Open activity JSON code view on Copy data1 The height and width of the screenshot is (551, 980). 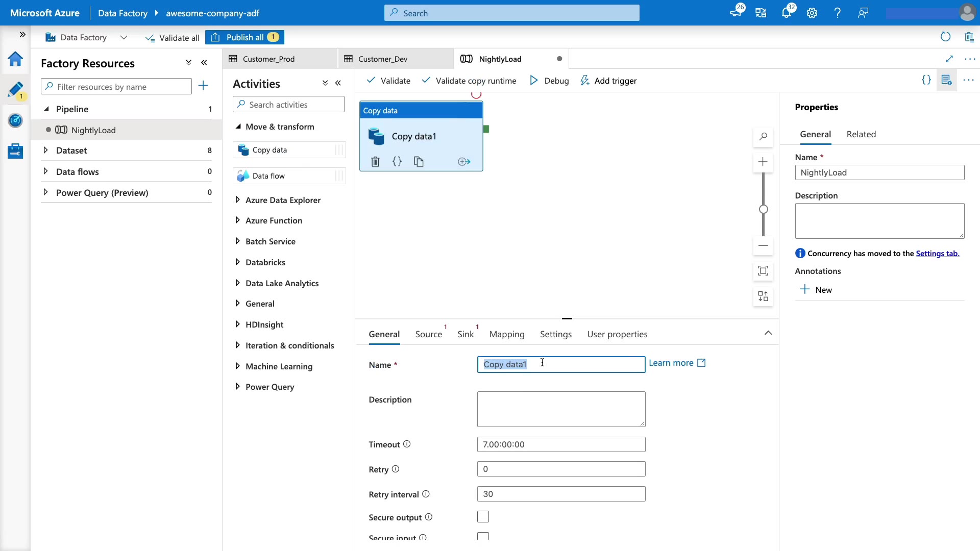tap(397, 162)
